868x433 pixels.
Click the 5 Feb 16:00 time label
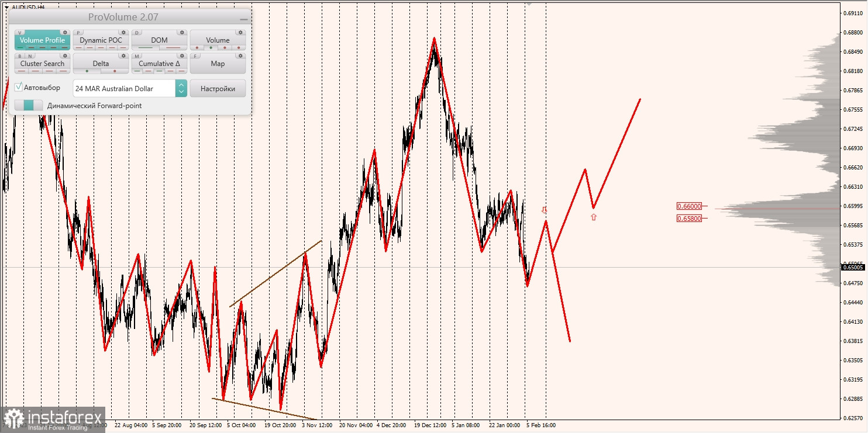tap(540, 425)
